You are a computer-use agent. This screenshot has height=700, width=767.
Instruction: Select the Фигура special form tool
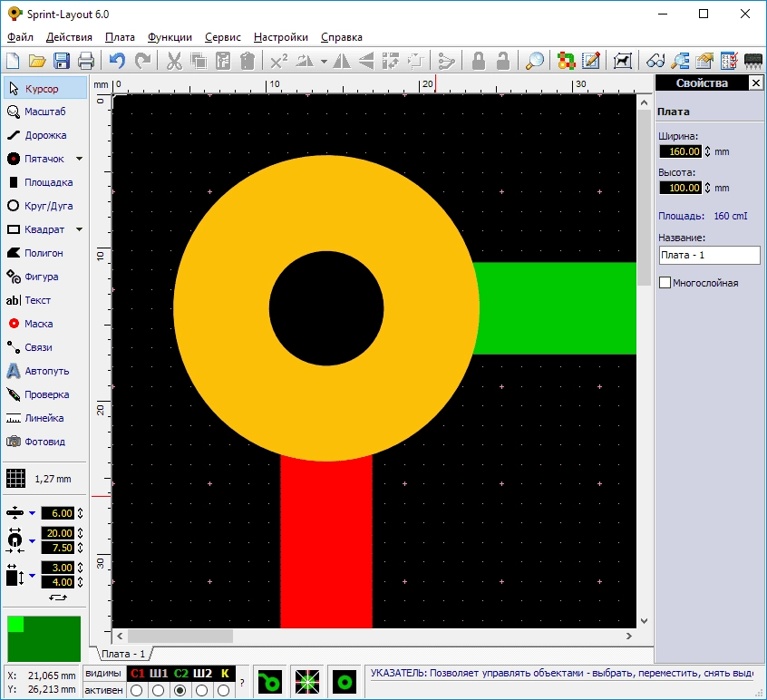coord(45,277)
